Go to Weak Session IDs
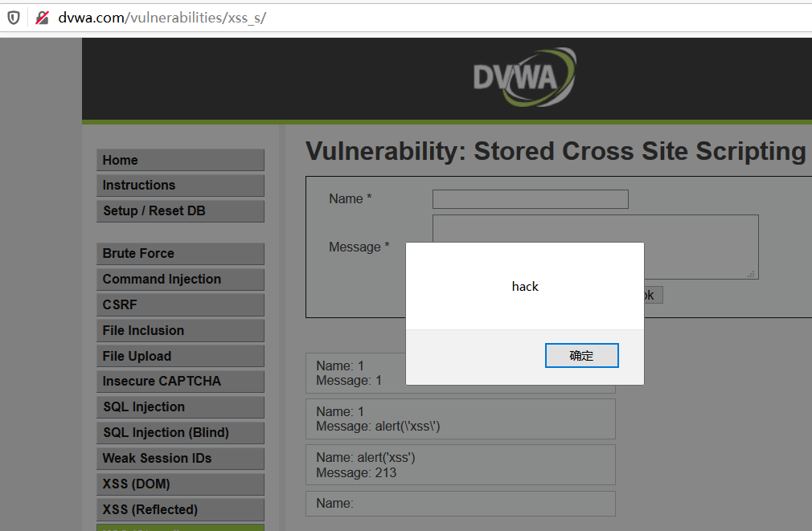The image size is (812, 531). (x=180, y=459)
